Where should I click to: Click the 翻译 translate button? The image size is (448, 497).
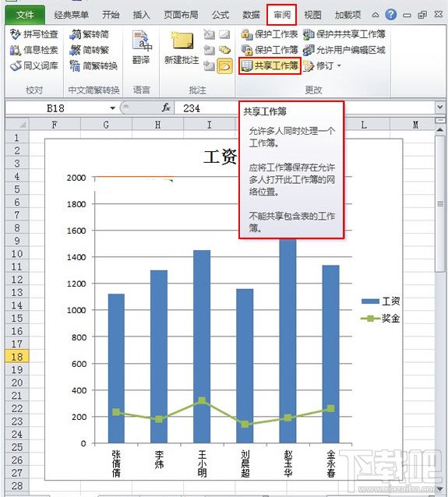click(x=141, y=48)
